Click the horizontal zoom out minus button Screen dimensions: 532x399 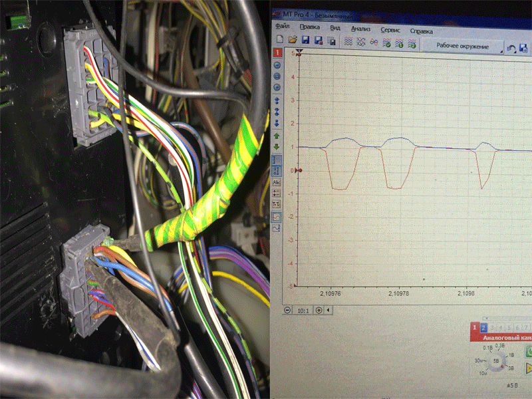pos(287,310)
